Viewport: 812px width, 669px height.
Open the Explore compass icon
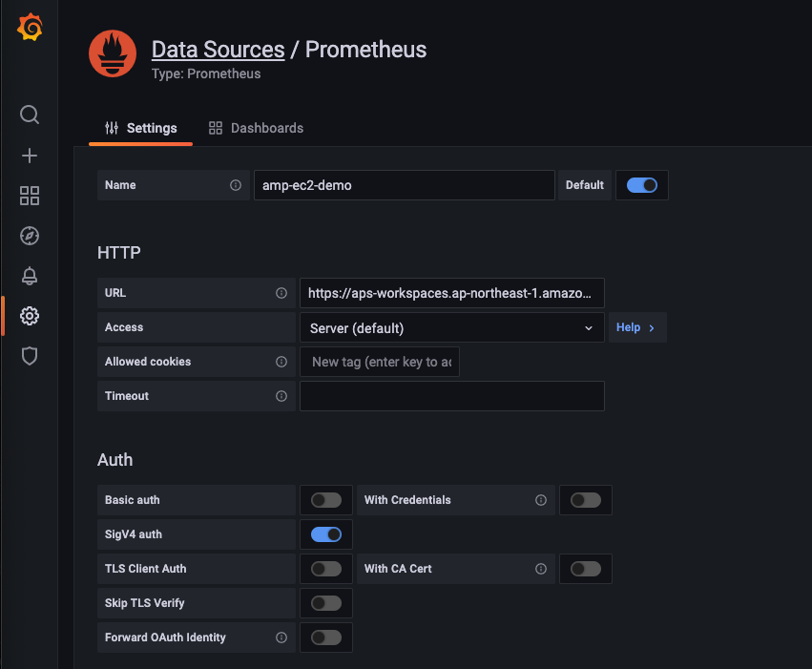[x=30, y=236]
